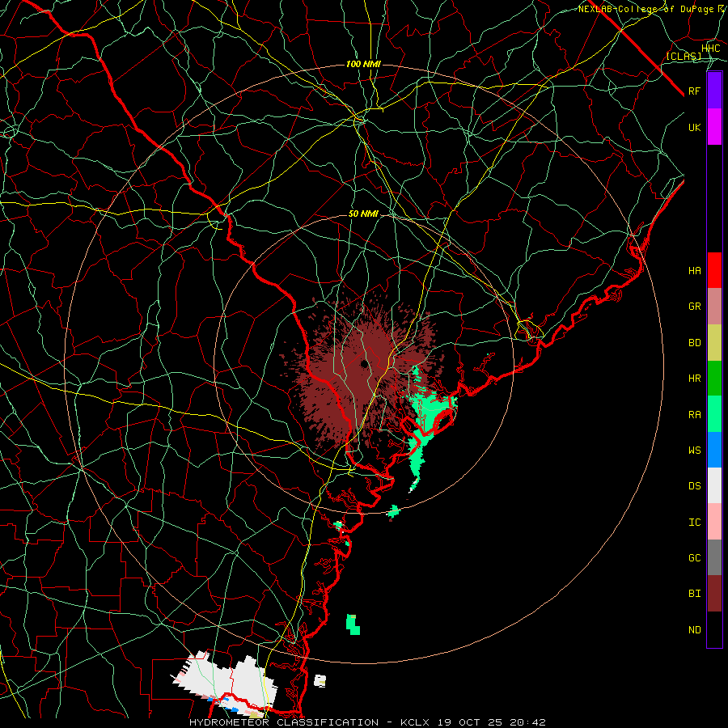Click the light pink IC legend swatch
The height and width of the screenshot is (728, 728).
[714, 522]
